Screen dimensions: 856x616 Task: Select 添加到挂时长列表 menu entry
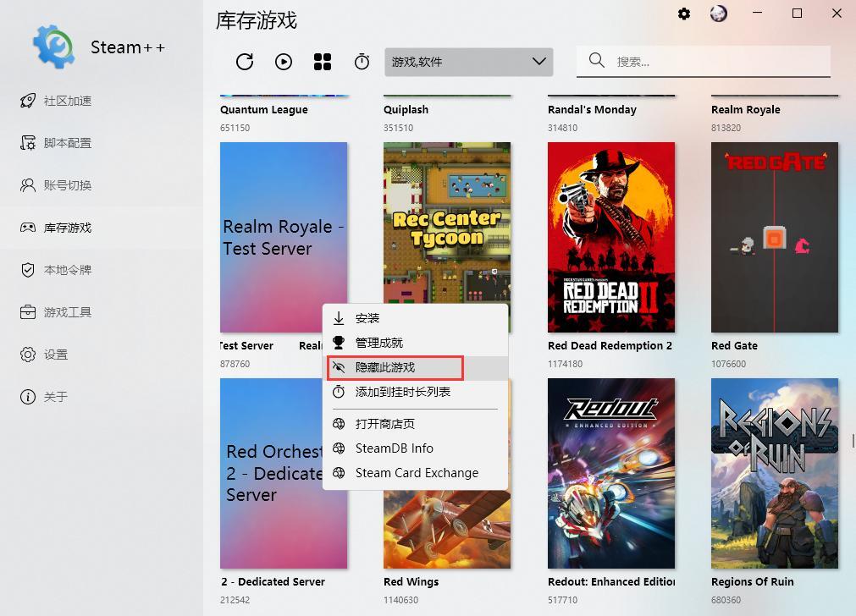click(415, 392)
